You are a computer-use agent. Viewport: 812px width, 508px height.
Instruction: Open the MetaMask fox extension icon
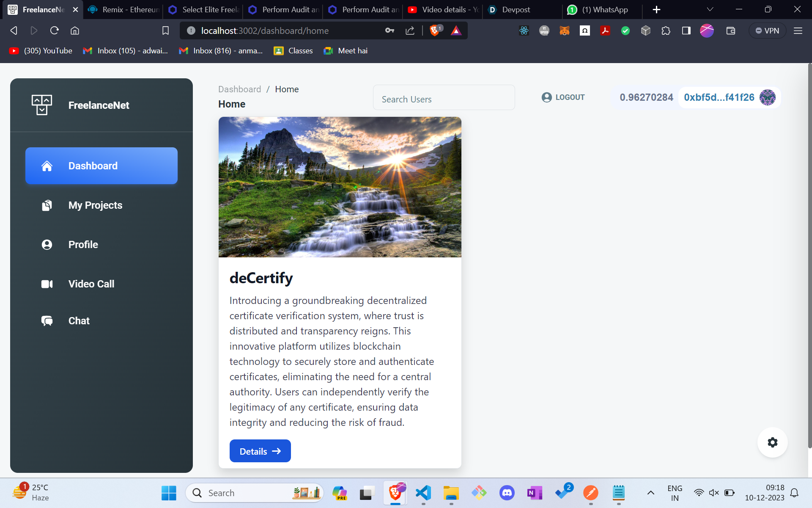564,30
